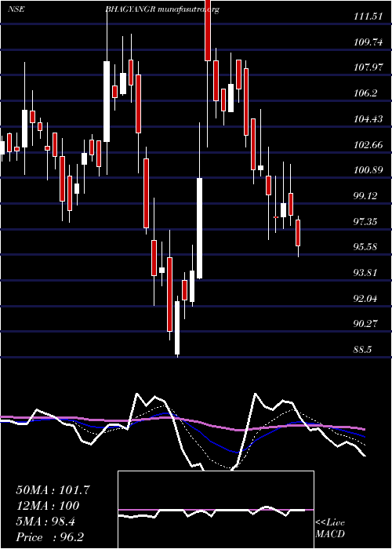
Task: Select the 99.12 price axis label
Action: (365, 196)
